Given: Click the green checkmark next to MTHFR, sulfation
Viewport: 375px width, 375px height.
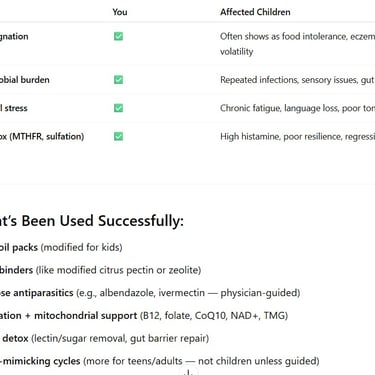Looking at the screenshot, I should (x=118, y=136).
